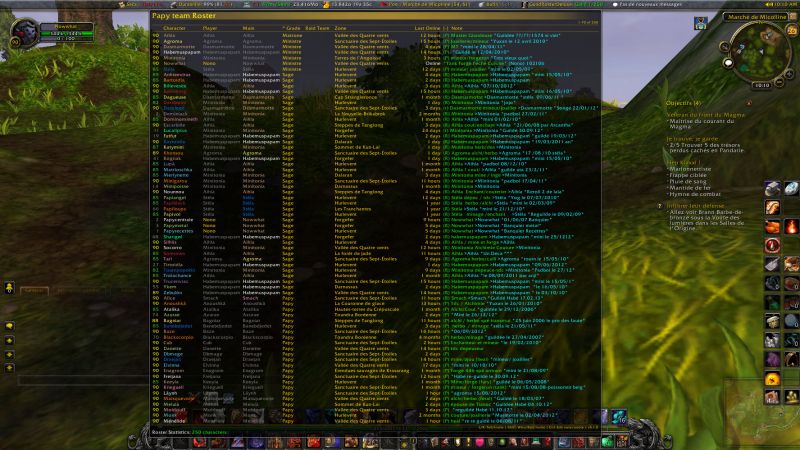Zoom out the minimap with minus button
This screenshot has height=450, width=800.
click(x=779, y=83)
